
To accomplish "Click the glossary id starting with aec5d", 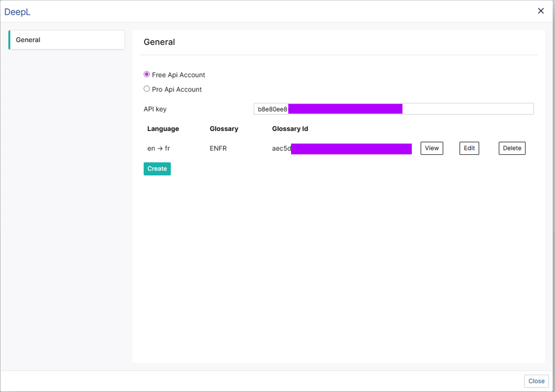I will coord(341,148).
